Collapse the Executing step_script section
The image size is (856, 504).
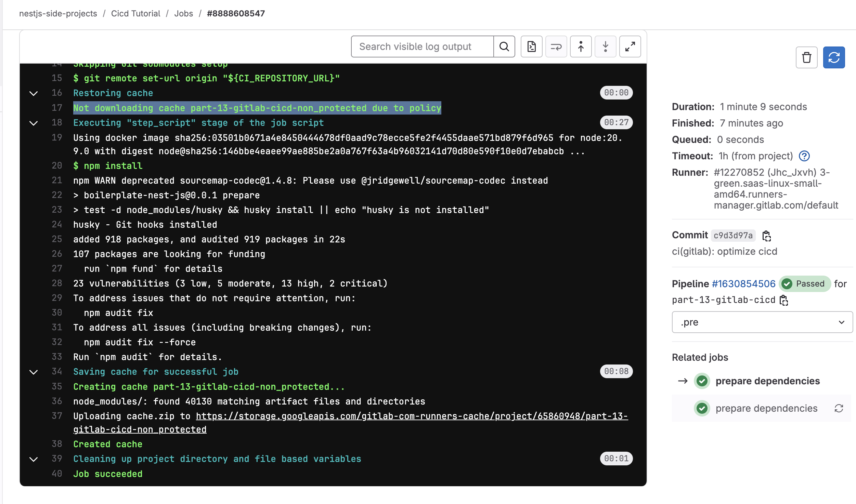pyautogui.click(x=34, y=123)
